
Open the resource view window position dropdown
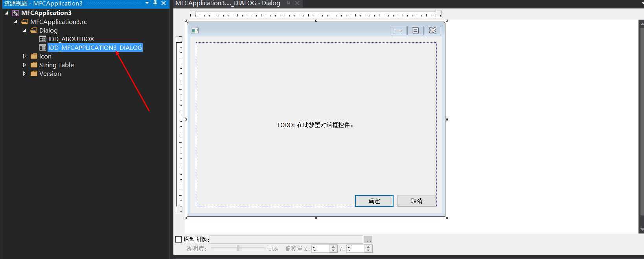(147, 3)
